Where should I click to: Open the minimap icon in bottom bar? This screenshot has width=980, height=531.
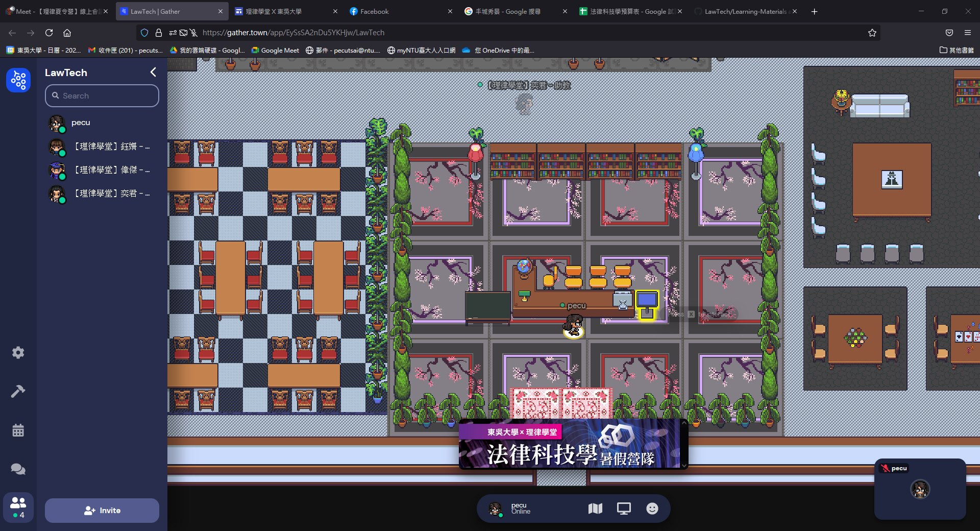[x=595, y=509]
